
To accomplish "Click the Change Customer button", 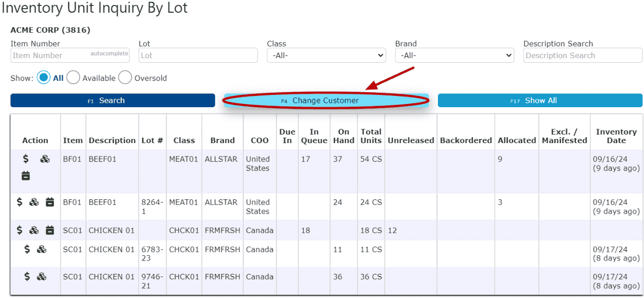I will pyautogui.click(x=326, y=100).
